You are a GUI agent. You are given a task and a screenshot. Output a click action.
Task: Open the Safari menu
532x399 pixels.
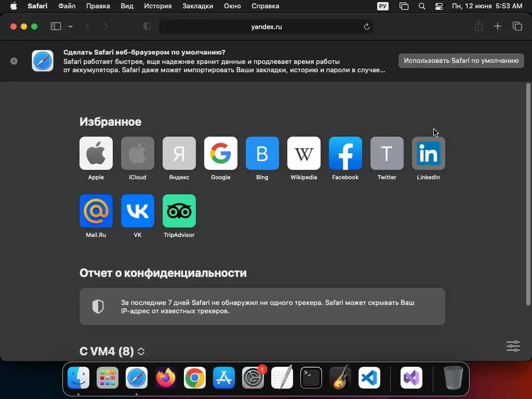click(37, 6)
